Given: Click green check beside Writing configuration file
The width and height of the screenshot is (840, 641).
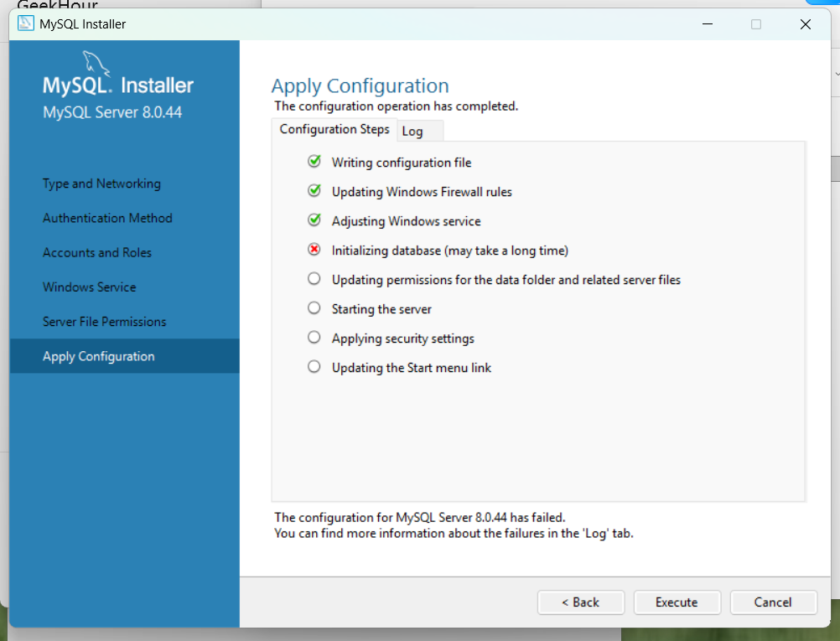Looking at the screenshot, I should coord(314,161).
